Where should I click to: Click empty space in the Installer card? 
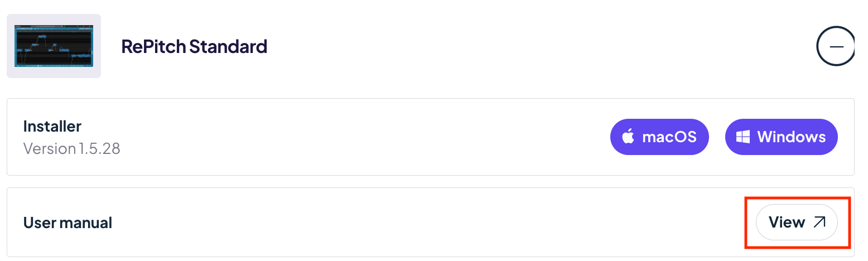363,137
